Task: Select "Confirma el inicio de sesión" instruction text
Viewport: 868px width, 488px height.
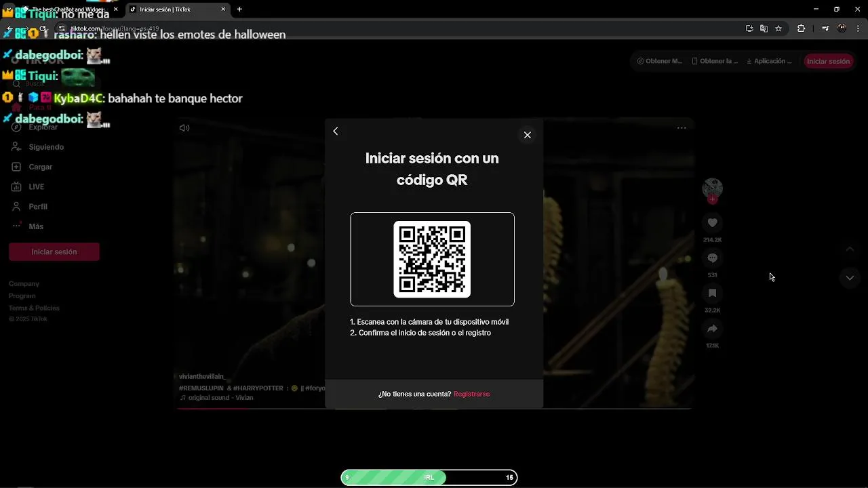Action: tap(425, 333)
